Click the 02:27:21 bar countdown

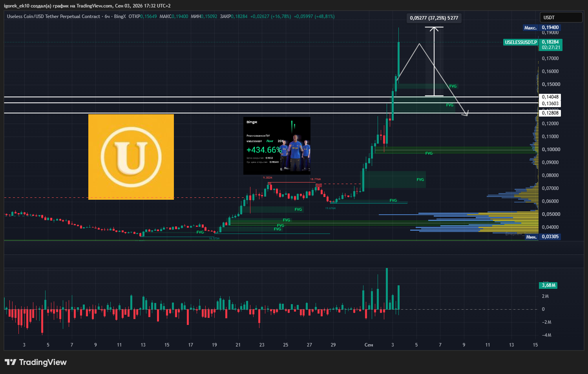pyautogui.click(x=551, y=47)
